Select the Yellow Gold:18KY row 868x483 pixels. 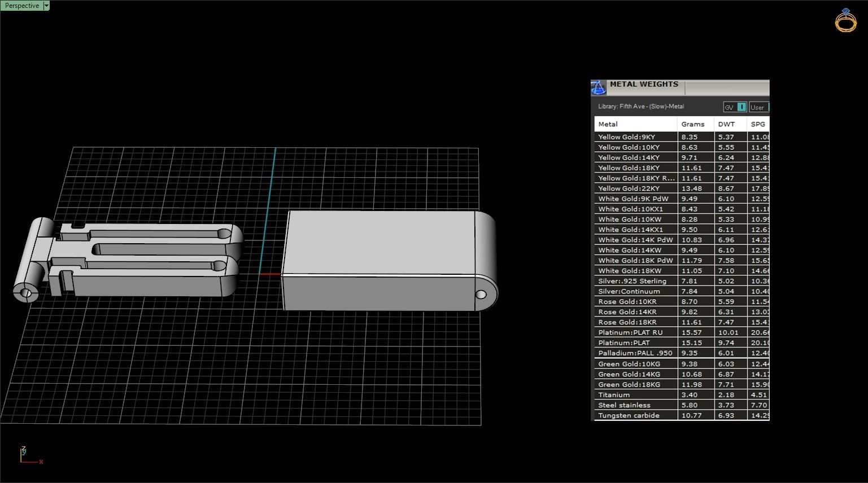(682, 168)
